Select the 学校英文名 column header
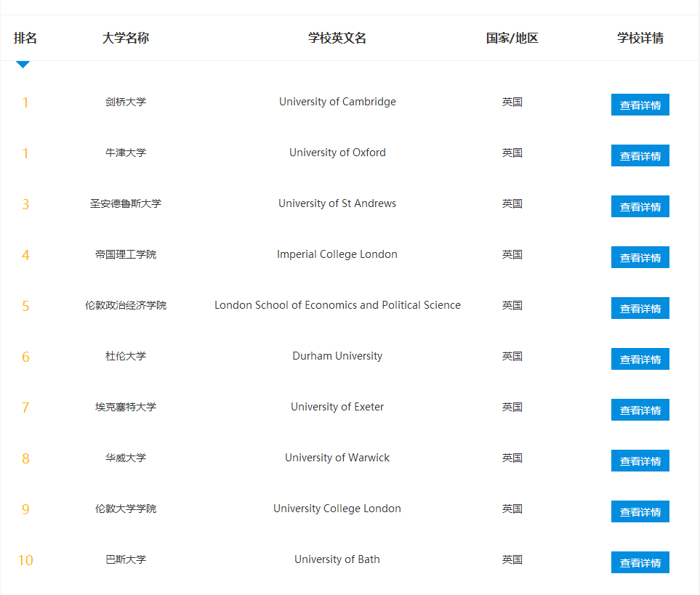The image size is (700, 595). pos(337,38)
